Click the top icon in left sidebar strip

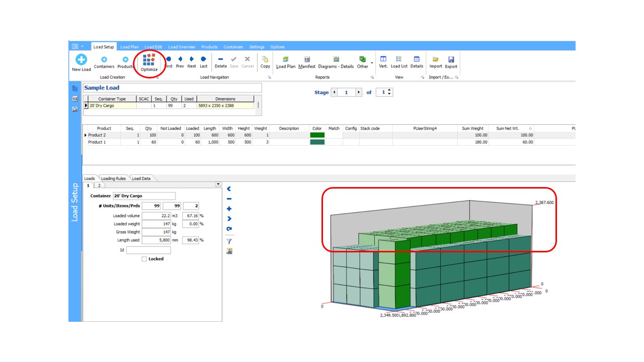tap(75, 88)
